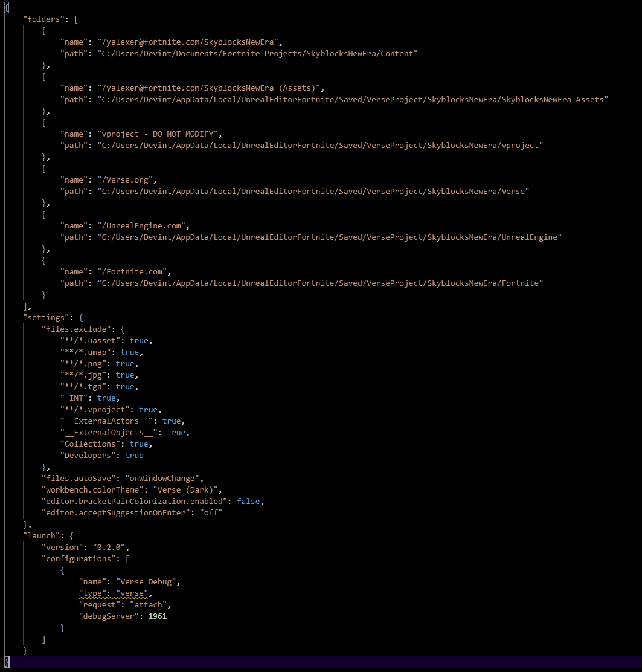Click the "workbench.colorTheme" key
642x672 pixels.
click(92, 490)
